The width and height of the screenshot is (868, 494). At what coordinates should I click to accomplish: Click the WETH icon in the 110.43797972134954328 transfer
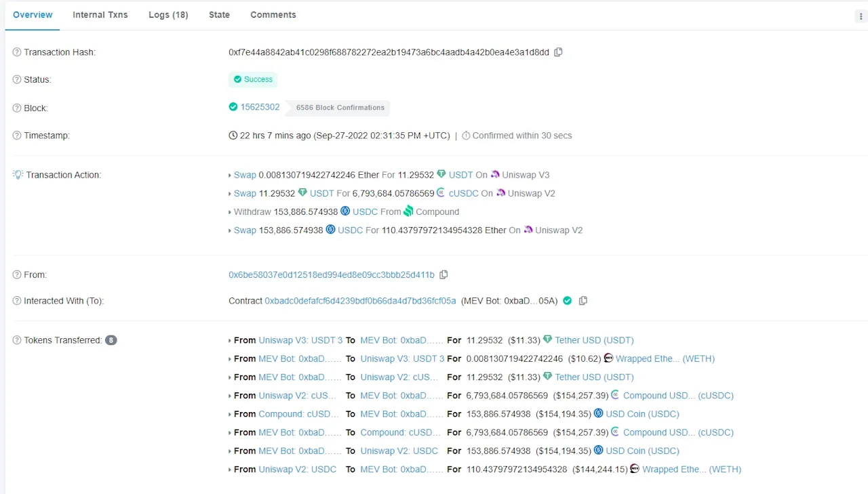(x=635, y=469)
